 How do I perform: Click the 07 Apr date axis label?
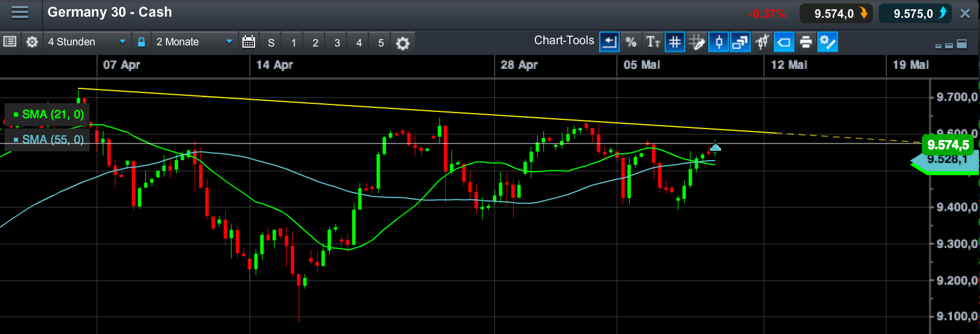tap(122, 65)
